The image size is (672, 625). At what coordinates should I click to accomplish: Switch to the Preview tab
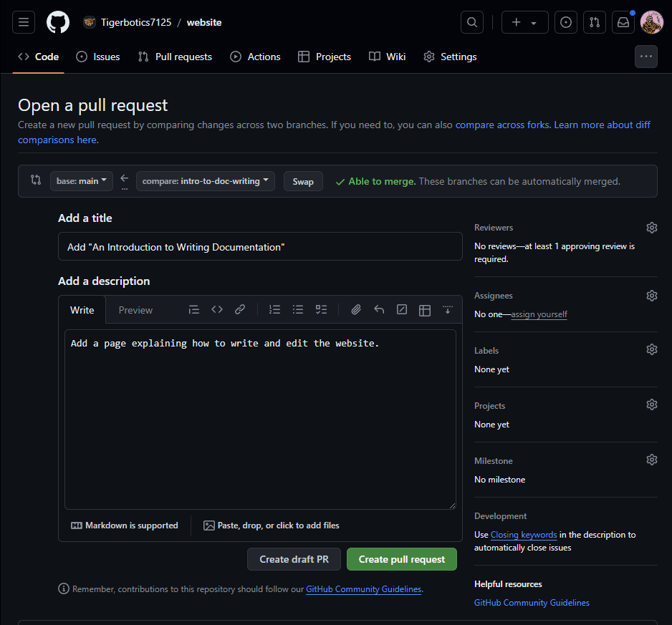point(135,310)
